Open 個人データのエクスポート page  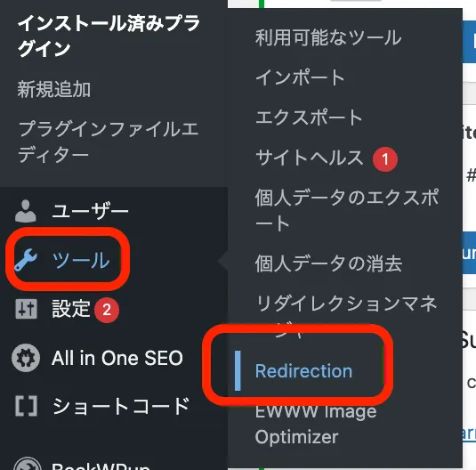pos(347,210)
